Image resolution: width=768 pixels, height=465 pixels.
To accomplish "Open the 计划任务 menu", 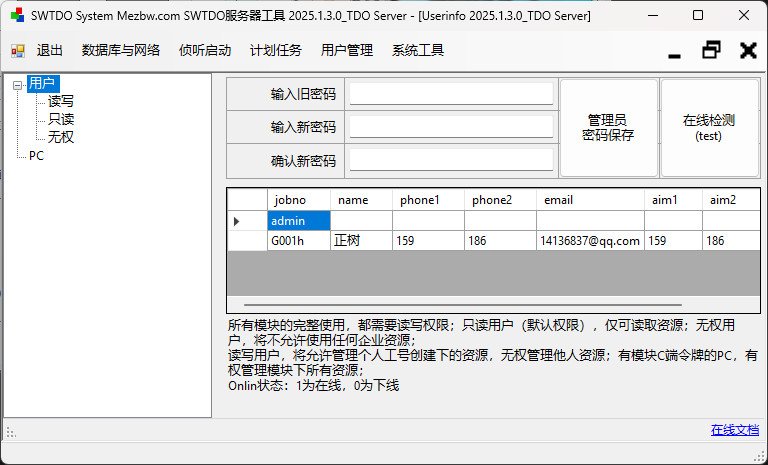I will 275,51.
